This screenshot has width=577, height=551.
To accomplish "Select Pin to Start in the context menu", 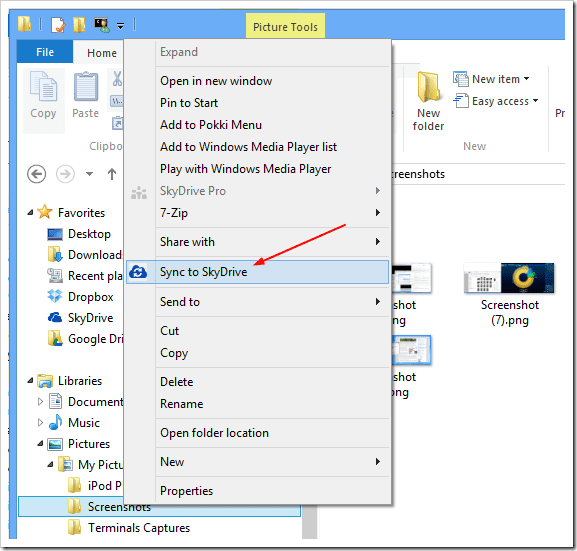I will [x=189, y=103].
